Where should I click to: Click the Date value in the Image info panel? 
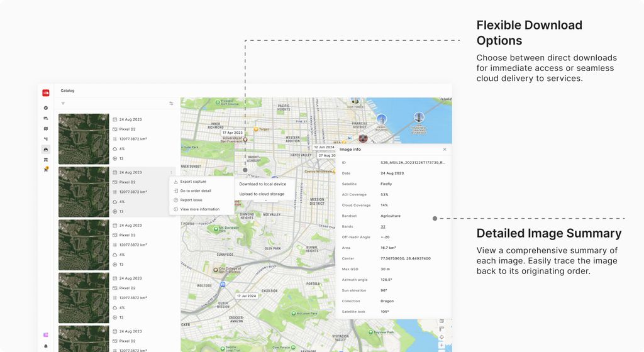392,173
